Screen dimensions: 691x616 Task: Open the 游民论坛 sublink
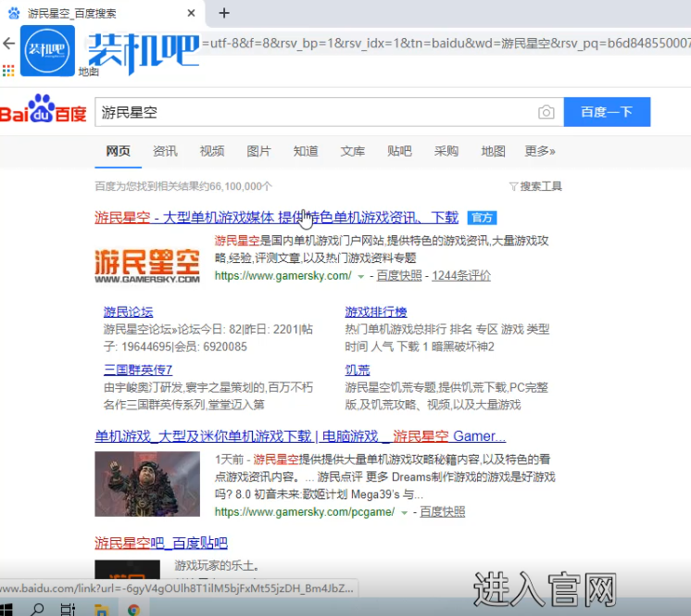coord(128,312)
